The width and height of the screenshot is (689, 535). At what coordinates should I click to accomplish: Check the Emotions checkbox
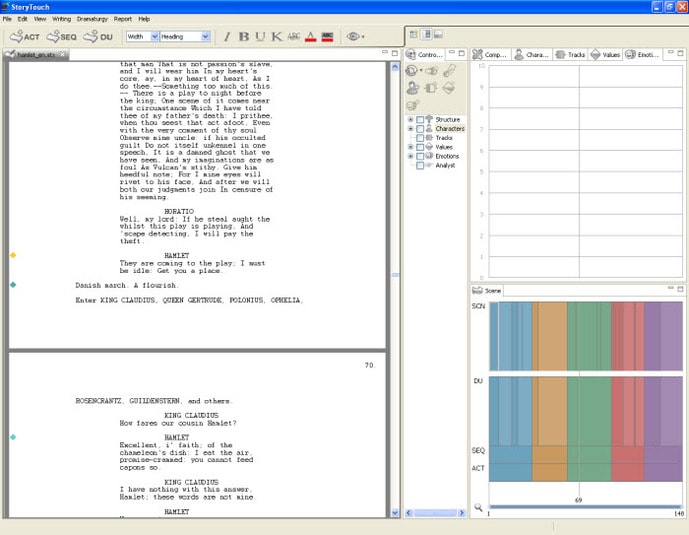point(420,156)
